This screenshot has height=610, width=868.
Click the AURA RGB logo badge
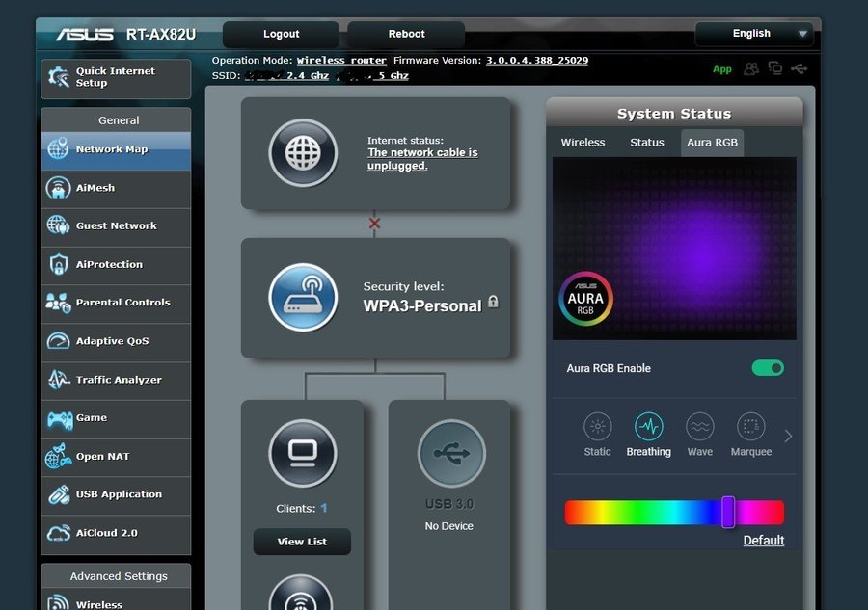click(585, 298)
